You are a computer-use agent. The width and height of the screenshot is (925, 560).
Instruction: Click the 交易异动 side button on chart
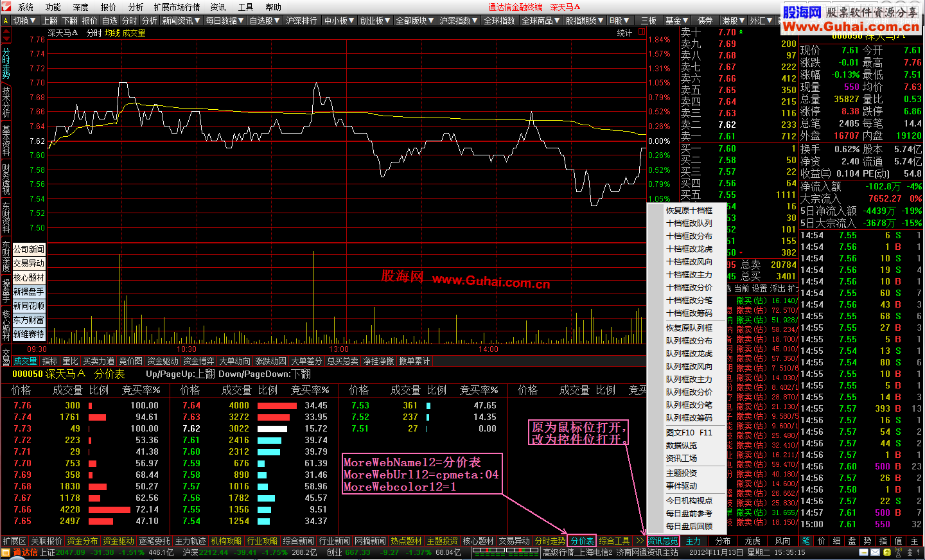29,263
